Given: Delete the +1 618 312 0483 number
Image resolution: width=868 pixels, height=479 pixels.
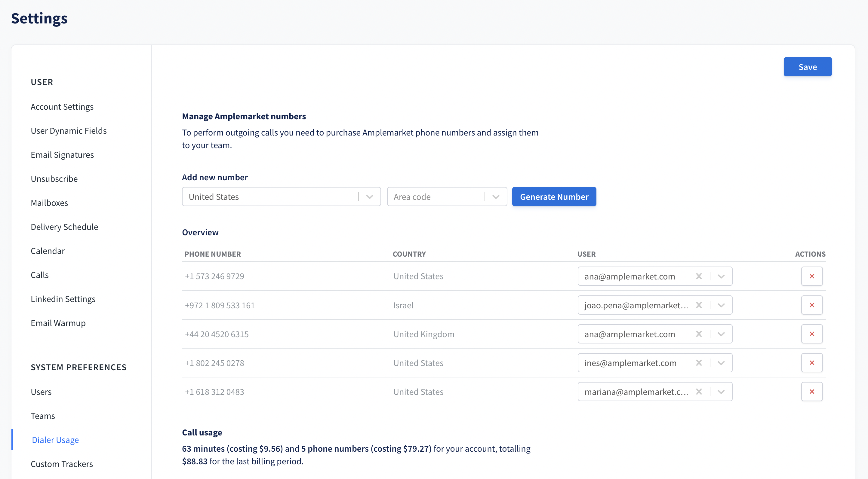Looking at the screenshot, I should 811,392.
